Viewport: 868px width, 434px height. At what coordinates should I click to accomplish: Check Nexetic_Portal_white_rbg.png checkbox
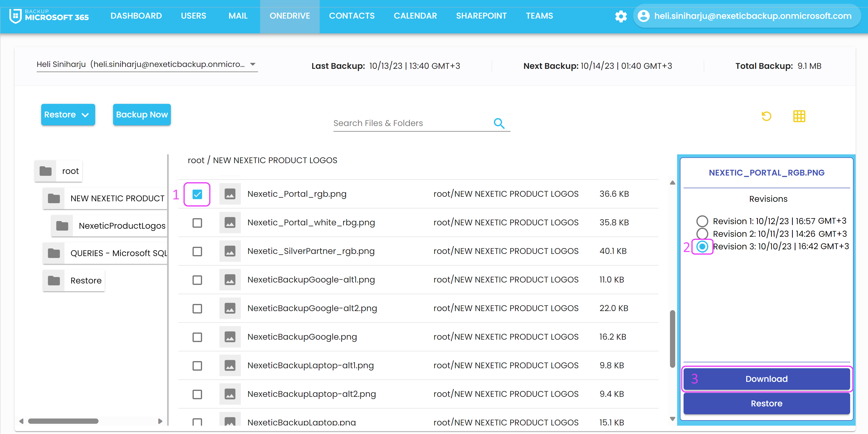[197, 223]
